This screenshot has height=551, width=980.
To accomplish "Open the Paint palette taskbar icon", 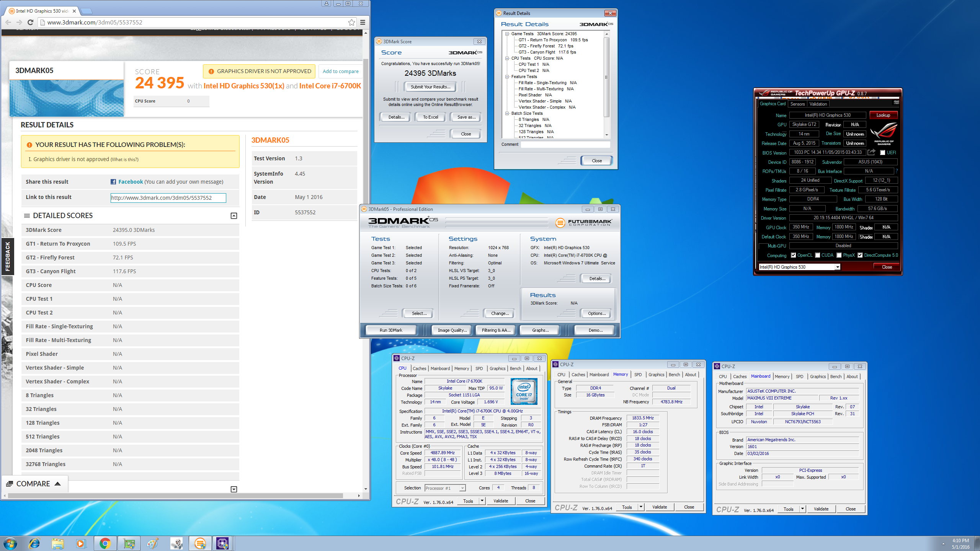I will [x=152, y=543].
